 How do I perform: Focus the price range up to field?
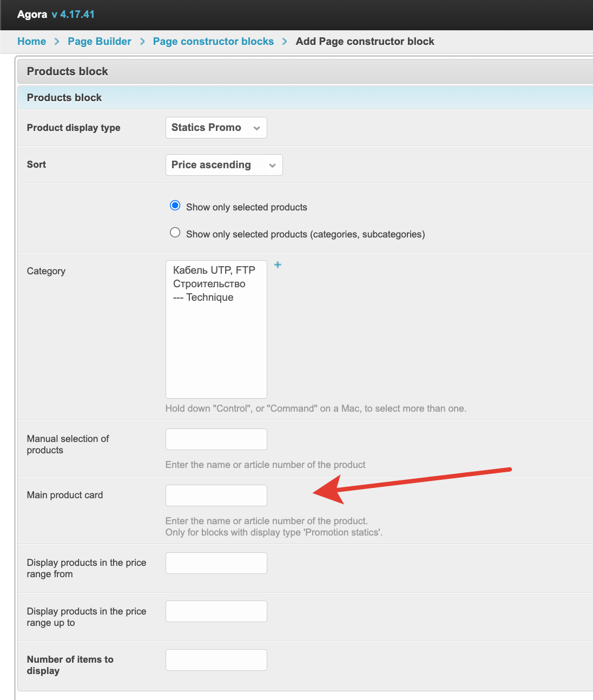pos(216,611)
